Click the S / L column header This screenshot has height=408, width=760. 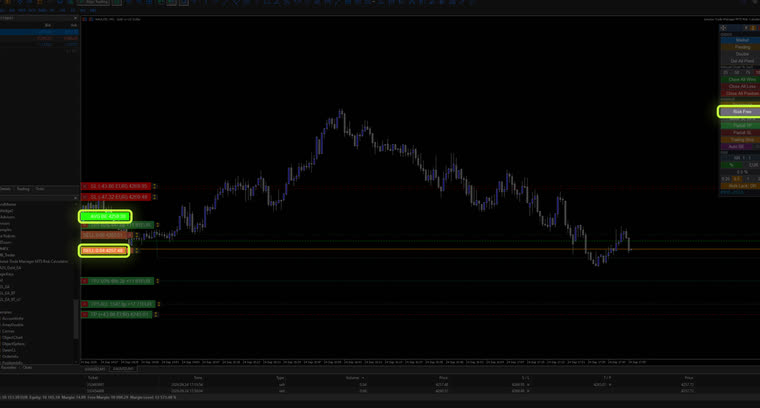pyautogui.click(x=526, y=378)
